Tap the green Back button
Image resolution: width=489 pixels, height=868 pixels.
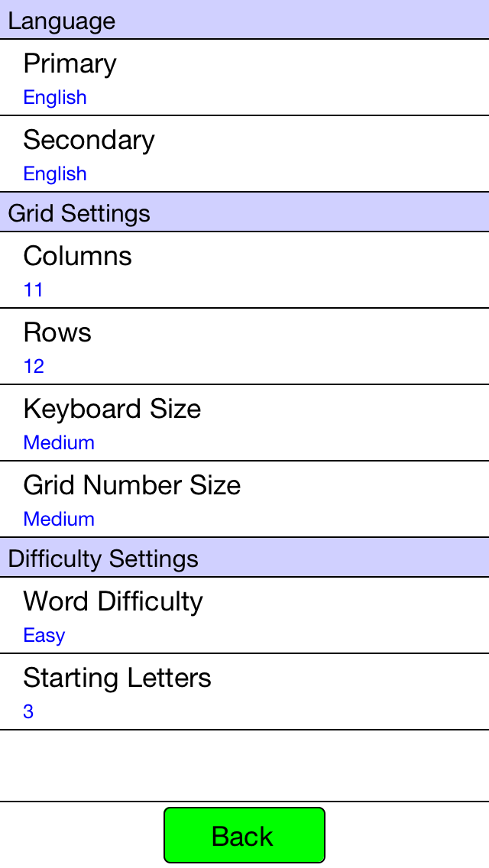(x=244, y=835)
